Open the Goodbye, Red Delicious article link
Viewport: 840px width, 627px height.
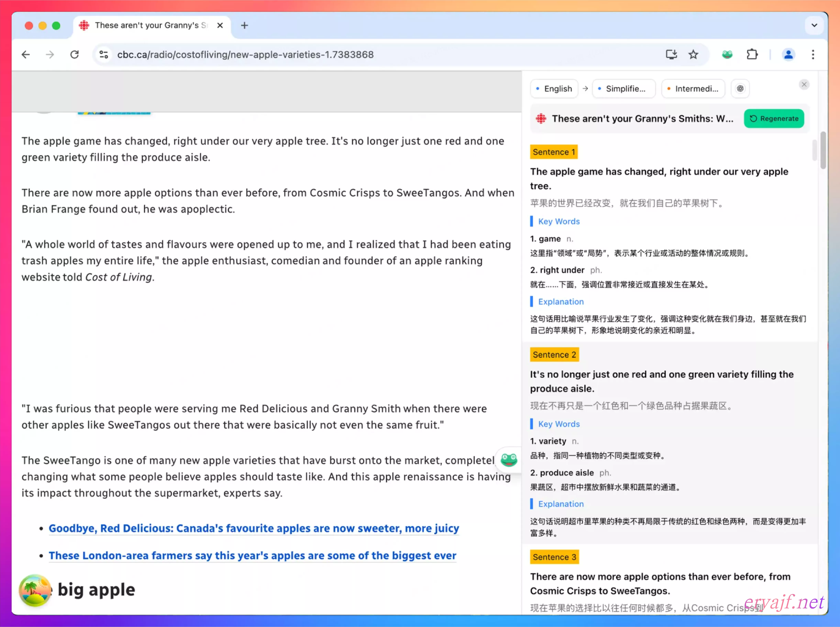[254, 528]
